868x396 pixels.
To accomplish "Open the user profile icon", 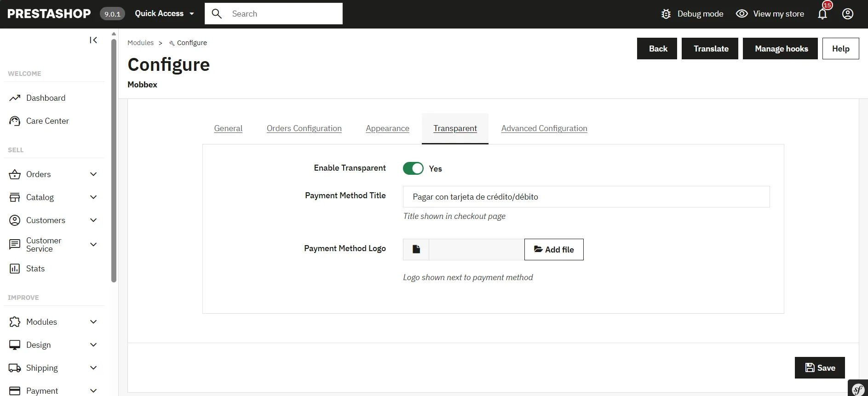I will [x=848, y=14].
